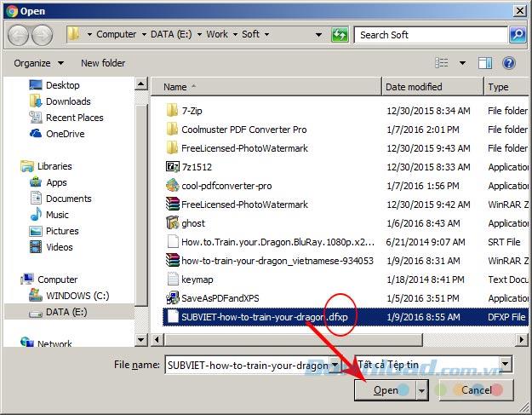
Task: Select the ghost file icon
Action: click(171, 222)
